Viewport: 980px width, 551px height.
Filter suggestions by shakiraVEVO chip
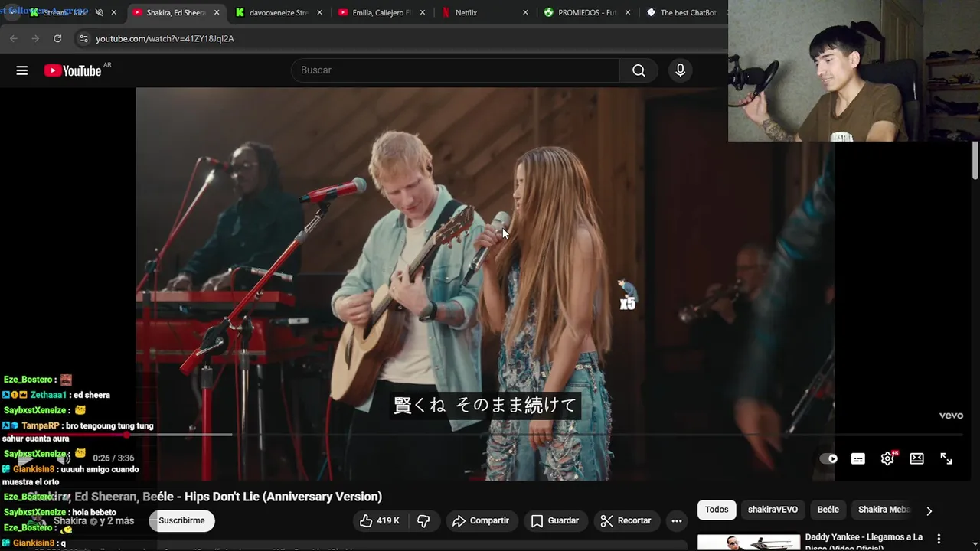pos(773,510)
